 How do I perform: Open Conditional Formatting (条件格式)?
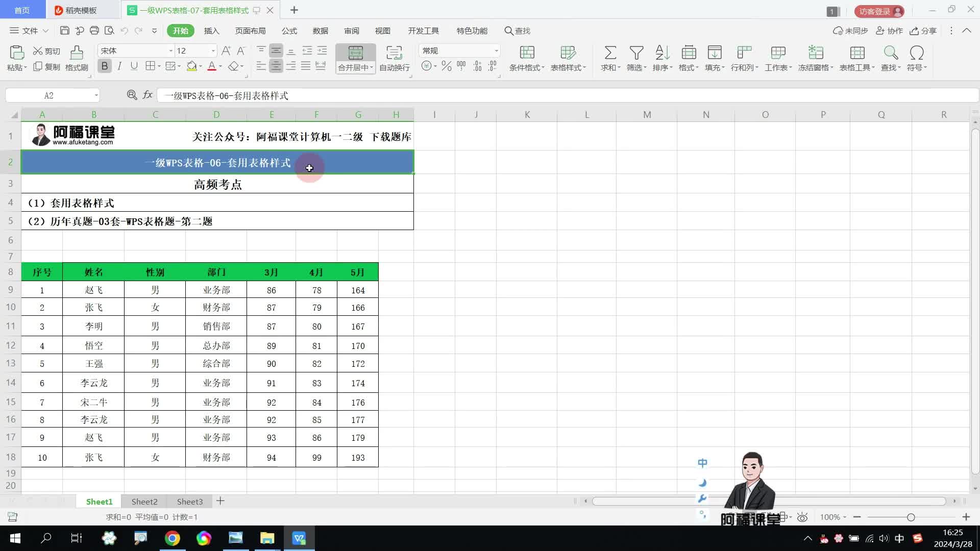[527, 53]
